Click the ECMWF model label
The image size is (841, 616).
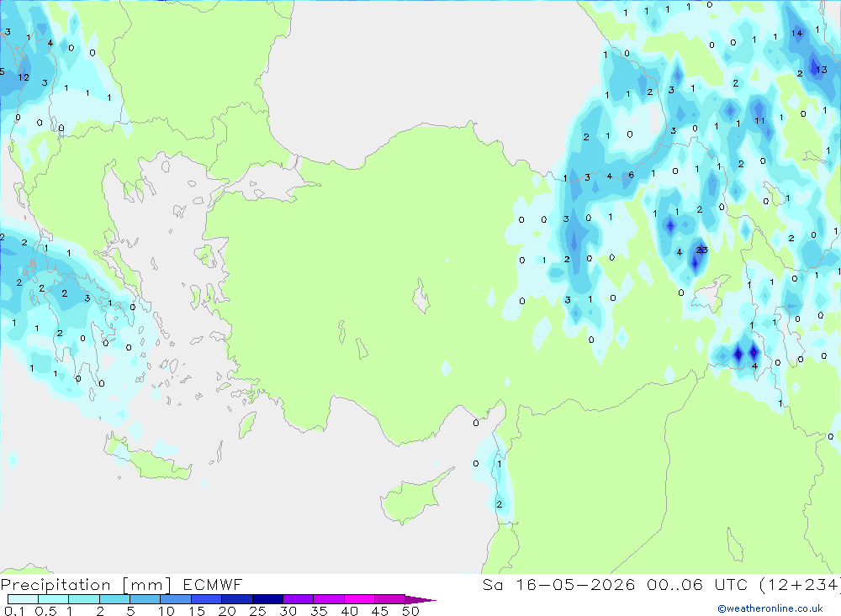coord(213,585)
